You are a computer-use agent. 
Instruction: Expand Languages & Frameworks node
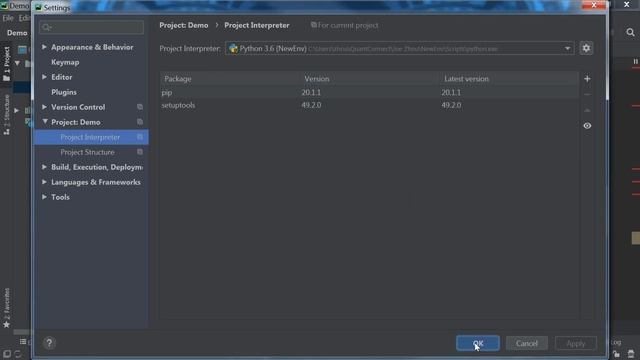tap(44, 182)
